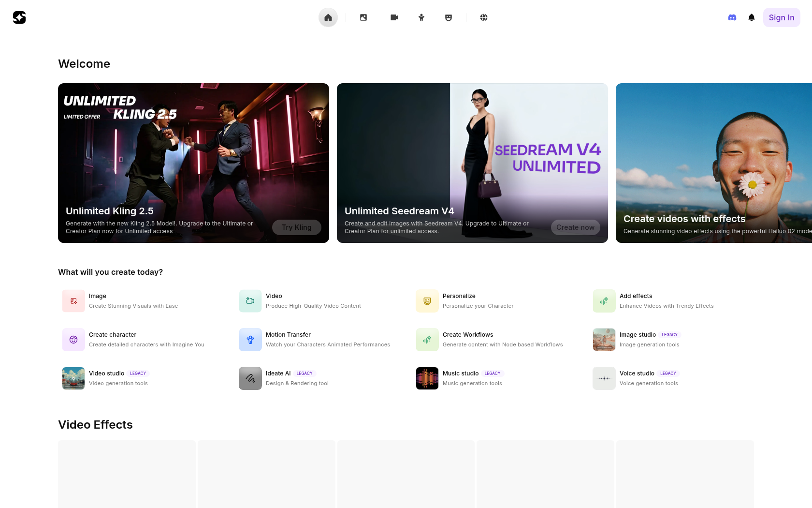
Task: Open 'Personalize your Character' text
Action: point(478,306)
